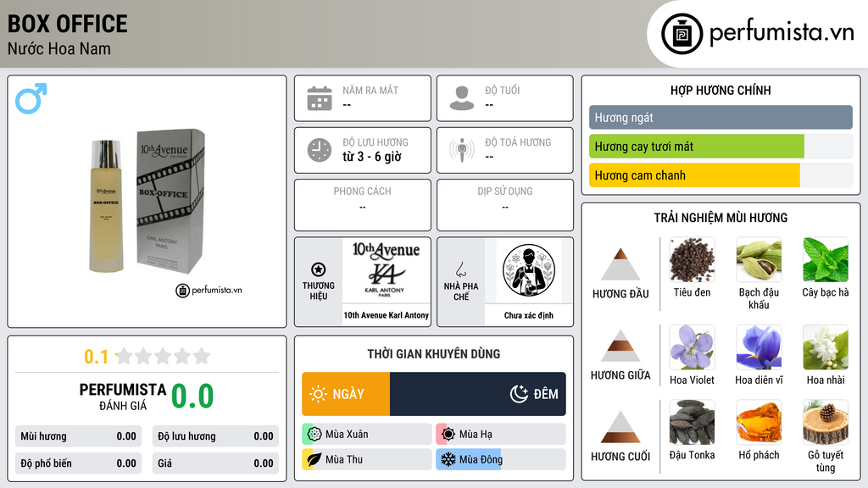The height and width of the screenshot is (488, 868).
Task: Click the orange 0.1 rating number
Action: [x=96, y=357]
